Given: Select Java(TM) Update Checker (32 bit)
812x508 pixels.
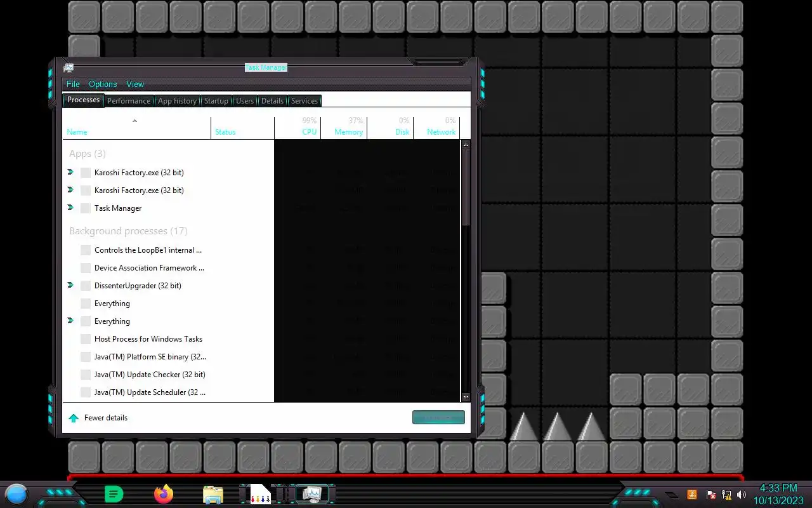Looking at the screenshot, I should tap(261, 375).
